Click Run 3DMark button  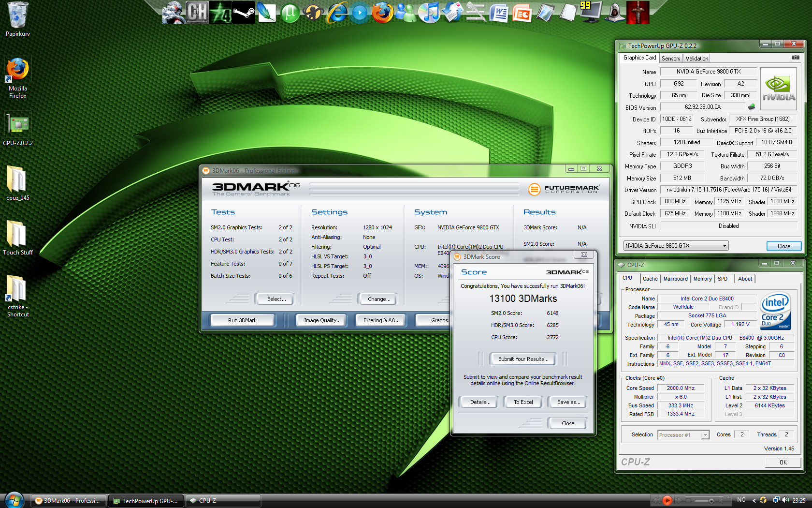(x=242, y=320)
